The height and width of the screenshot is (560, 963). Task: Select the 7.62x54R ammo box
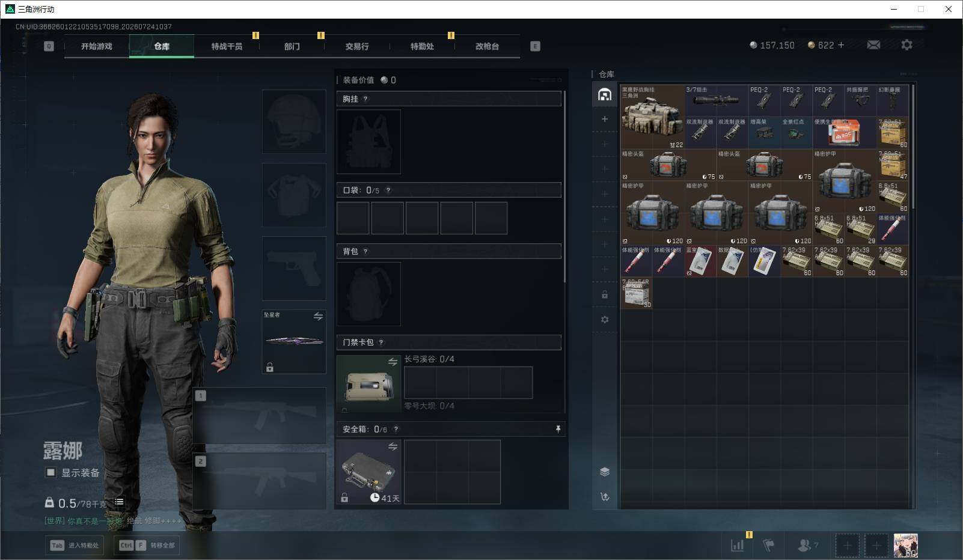tap(637, 293)
